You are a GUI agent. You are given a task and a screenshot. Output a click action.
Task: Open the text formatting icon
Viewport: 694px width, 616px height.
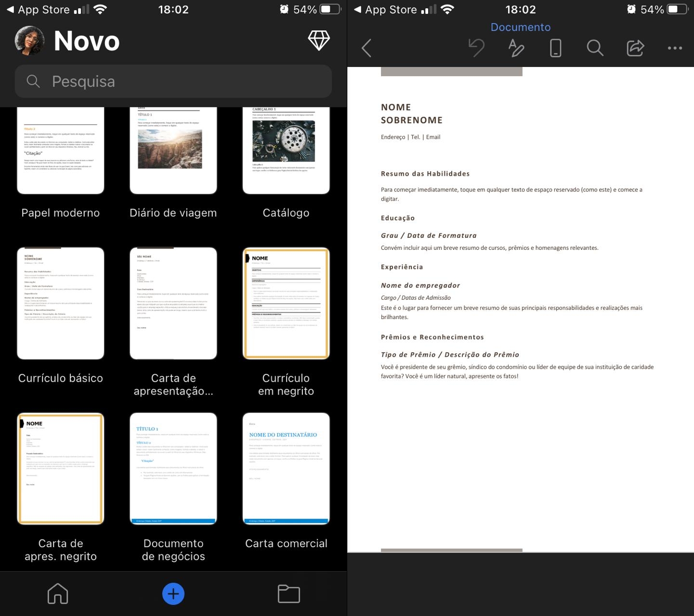pyautogui.click(x=515, y=48)
